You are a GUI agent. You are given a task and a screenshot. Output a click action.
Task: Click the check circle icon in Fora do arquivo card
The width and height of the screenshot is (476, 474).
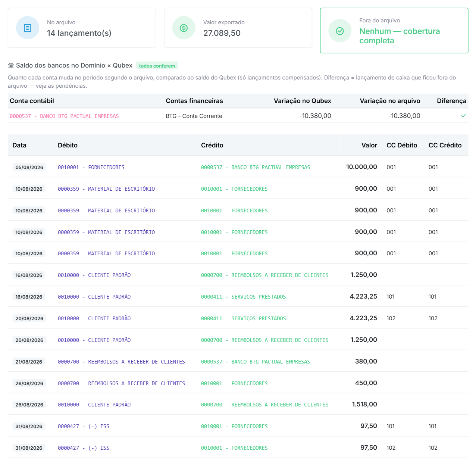[x=340, y=31]
